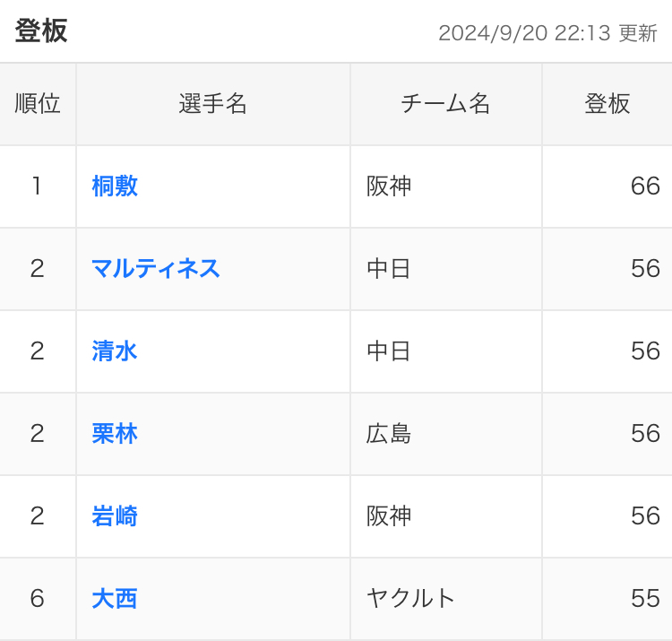672x641 pixels.
Task: Click the 登板 page heading title
Action: [x=41, y=31]
